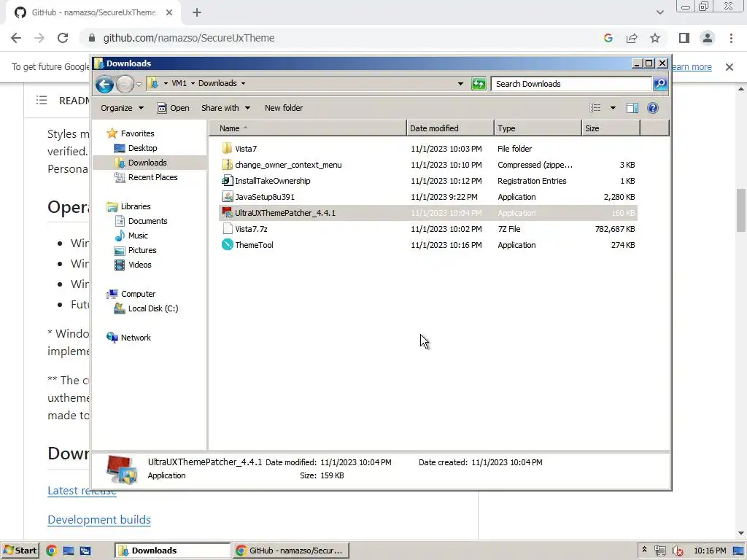Click the share page icon in Chrome
This screenshot has height=560, width=747.
pyautogui.click(x=632, y=38)
